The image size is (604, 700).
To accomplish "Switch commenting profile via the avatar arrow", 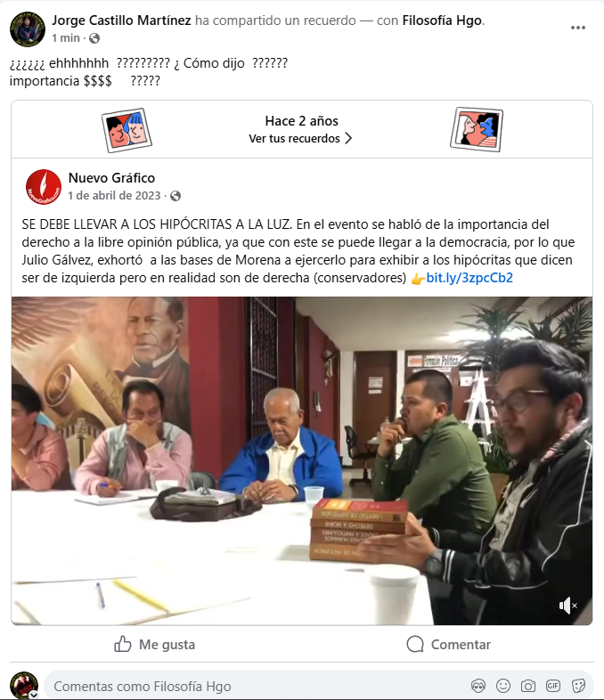I will pyautogui.click(x=33, y=695).
